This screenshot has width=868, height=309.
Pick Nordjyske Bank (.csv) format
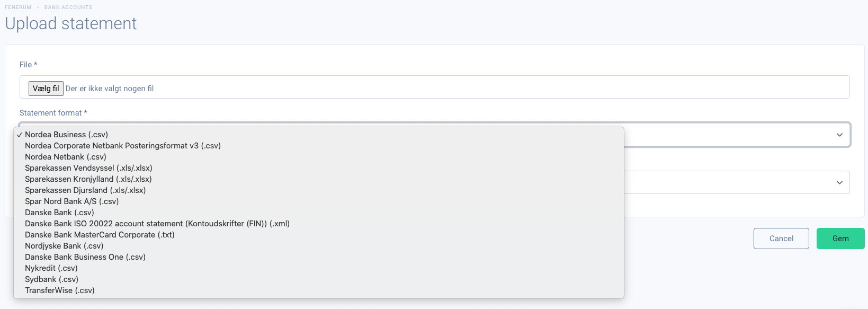coord(319,246)
